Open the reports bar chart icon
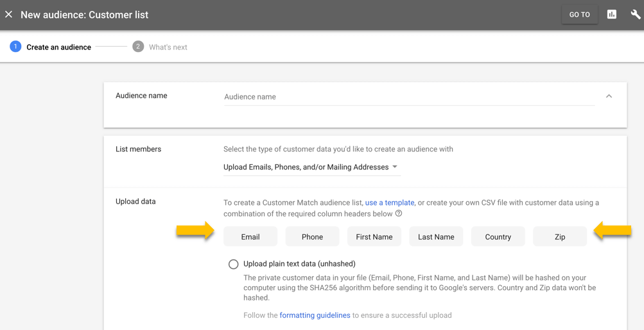This screenshot has height=330, width=644. pos(612,15)
